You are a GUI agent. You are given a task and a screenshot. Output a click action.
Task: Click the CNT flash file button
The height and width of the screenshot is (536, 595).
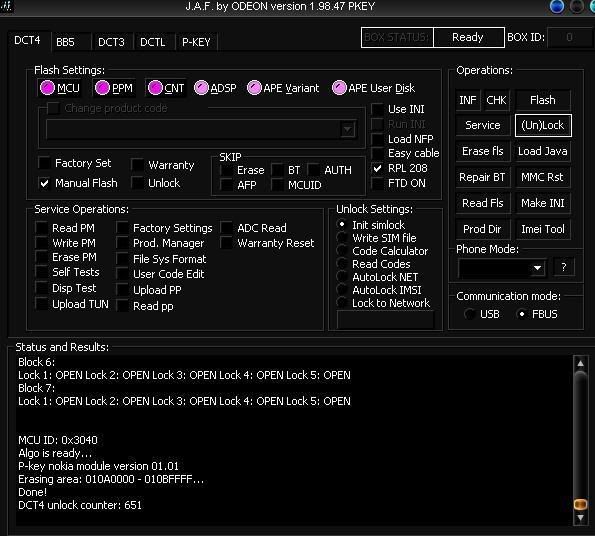pos(166,88)
